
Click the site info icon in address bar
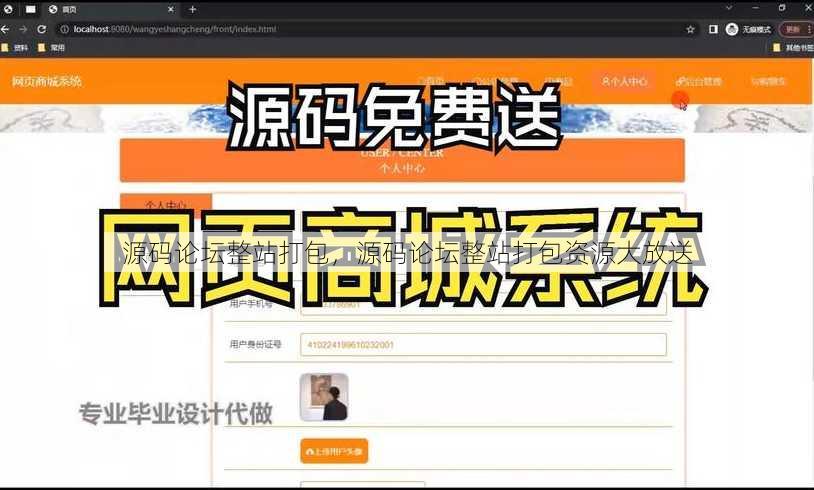click(x=64, y=30)
